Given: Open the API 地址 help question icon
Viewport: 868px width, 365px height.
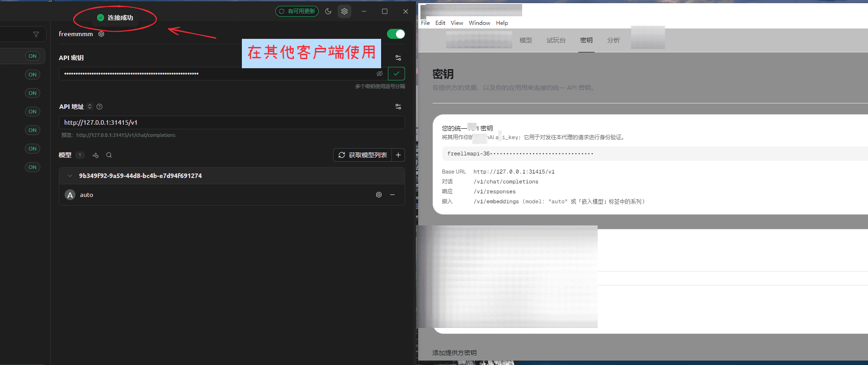Looking at the screenshot, I should (x=99, y=107).
